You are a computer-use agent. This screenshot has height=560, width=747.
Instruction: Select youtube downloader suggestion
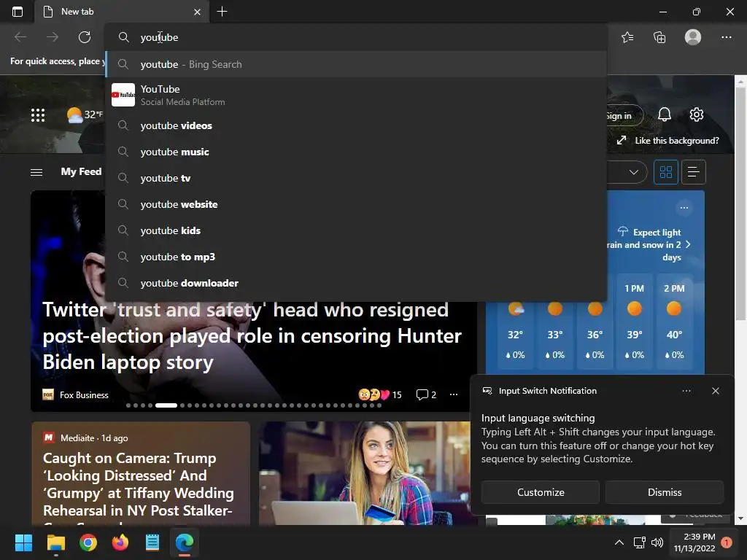click(x=356, y=283)
